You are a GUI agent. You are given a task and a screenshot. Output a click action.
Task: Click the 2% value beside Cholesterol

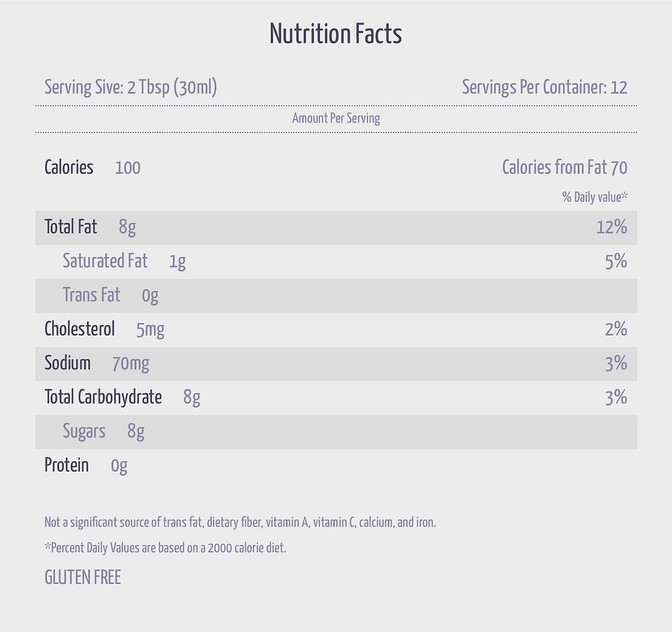(616, 330)
